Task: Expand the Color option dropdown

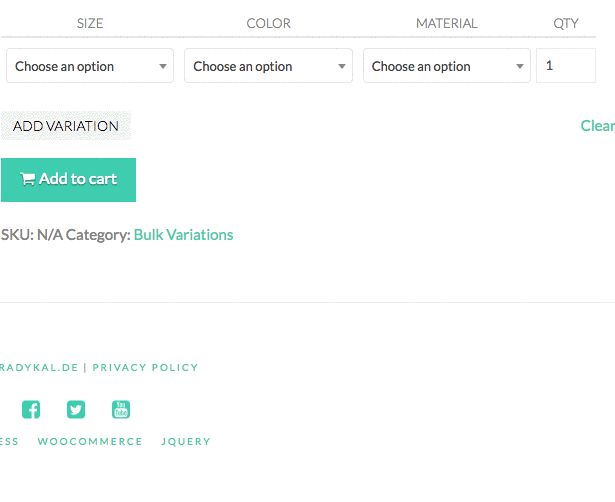Action: click(268, 66)
